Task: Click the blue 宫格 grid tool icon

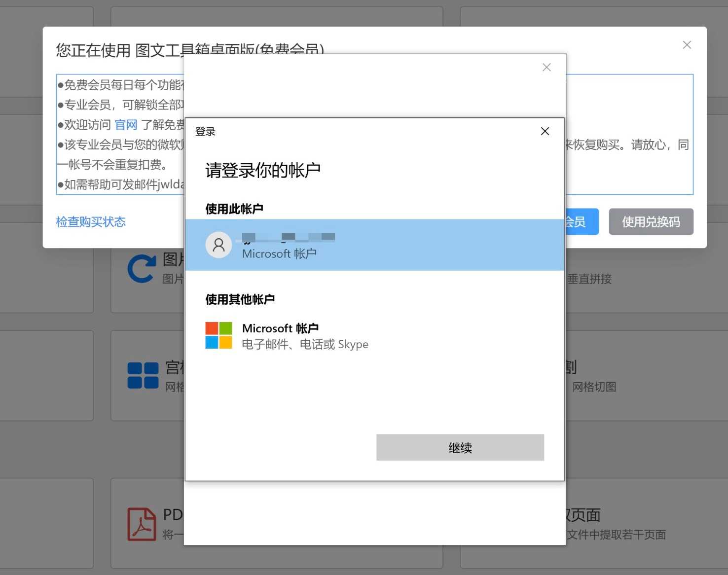Action: [x=143, y=375]
